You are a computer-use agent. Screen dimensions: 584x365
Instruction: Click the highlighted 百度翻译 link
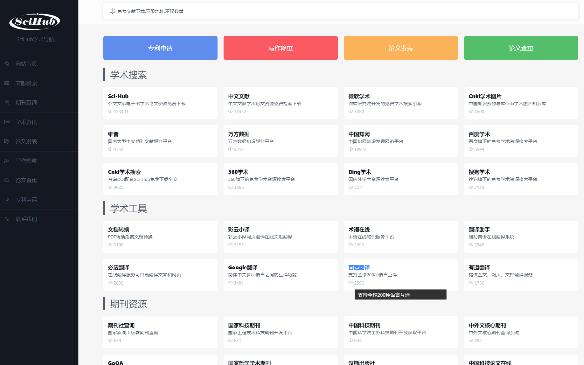pyautogui.click(x=359, y=267)
